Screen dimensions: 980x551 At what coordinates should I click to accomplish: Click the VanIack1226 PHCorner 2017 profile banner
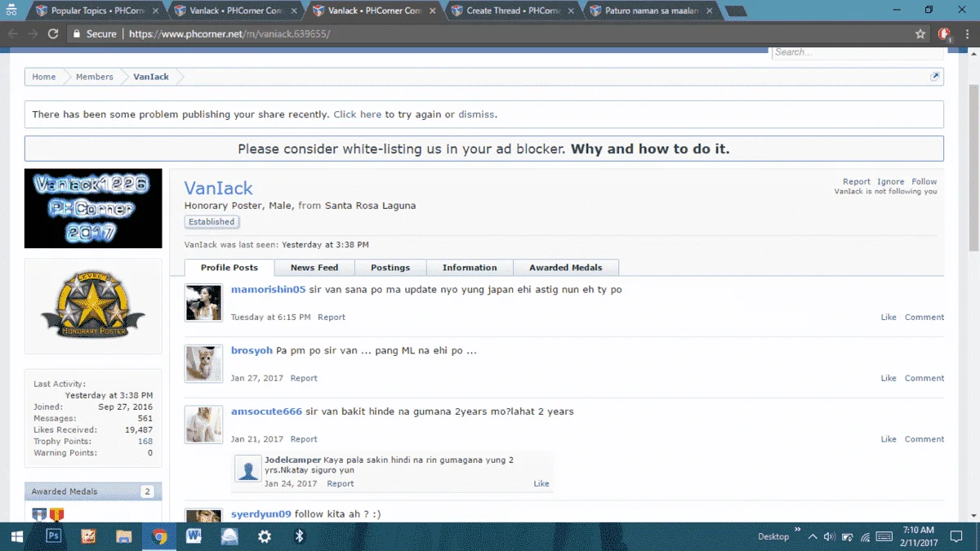coord(93,208)
